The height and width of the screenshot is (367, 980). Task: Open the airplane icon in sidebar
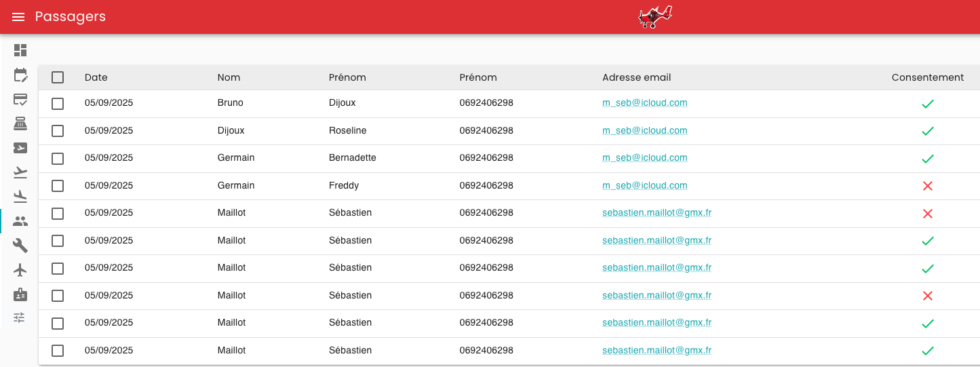[20, 270]
